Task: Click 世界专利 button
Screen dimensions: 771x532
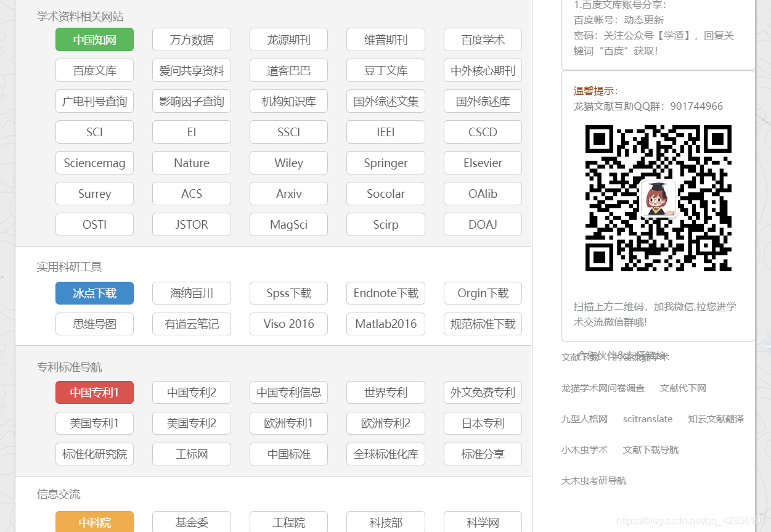Action: 386,392
